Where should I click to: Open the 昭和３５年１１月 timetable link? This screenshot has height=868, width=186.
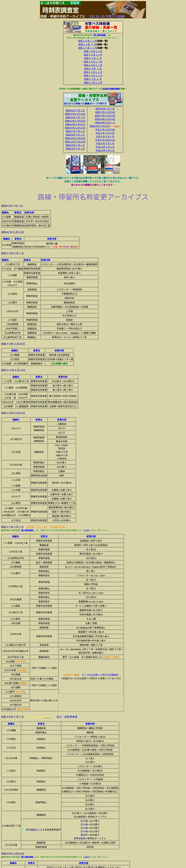(x=87, y=48)
